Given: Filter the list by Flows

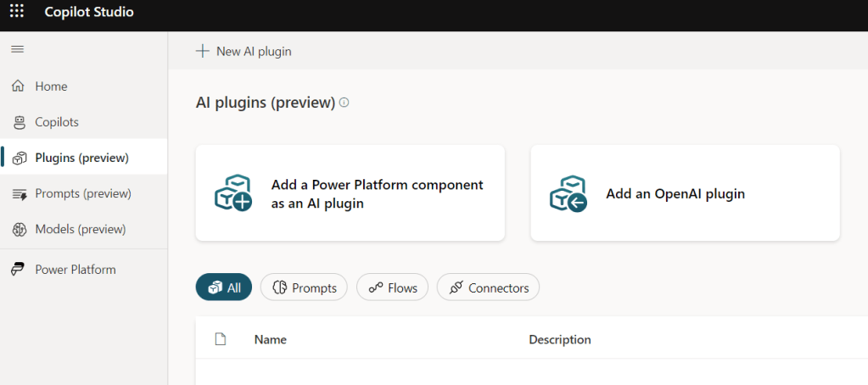Looking at the screenshot, I should [392, 287].
